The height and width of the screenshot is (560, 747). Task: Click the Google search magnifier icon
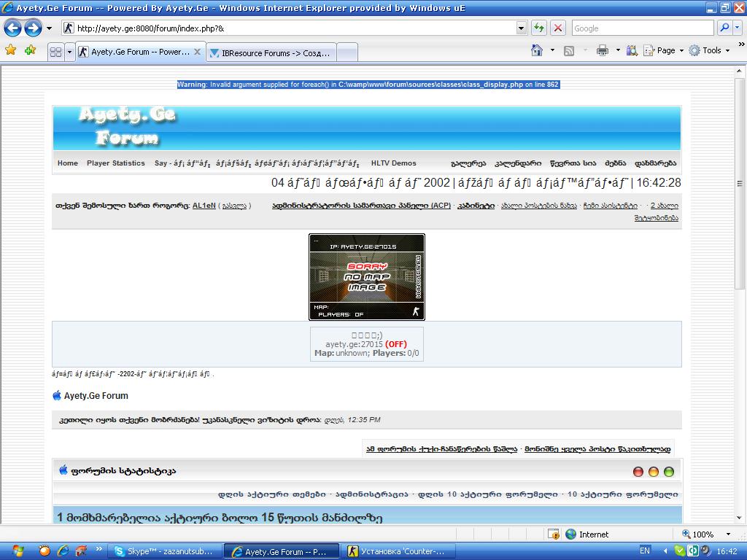pos(724,28)
